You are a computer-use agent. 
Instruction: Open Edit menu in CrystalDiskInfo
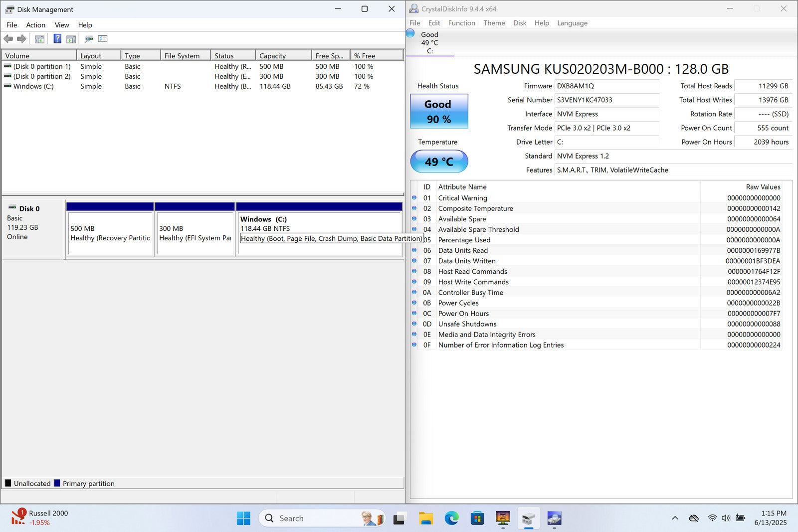pyautogui.click(x=434, y=23)
